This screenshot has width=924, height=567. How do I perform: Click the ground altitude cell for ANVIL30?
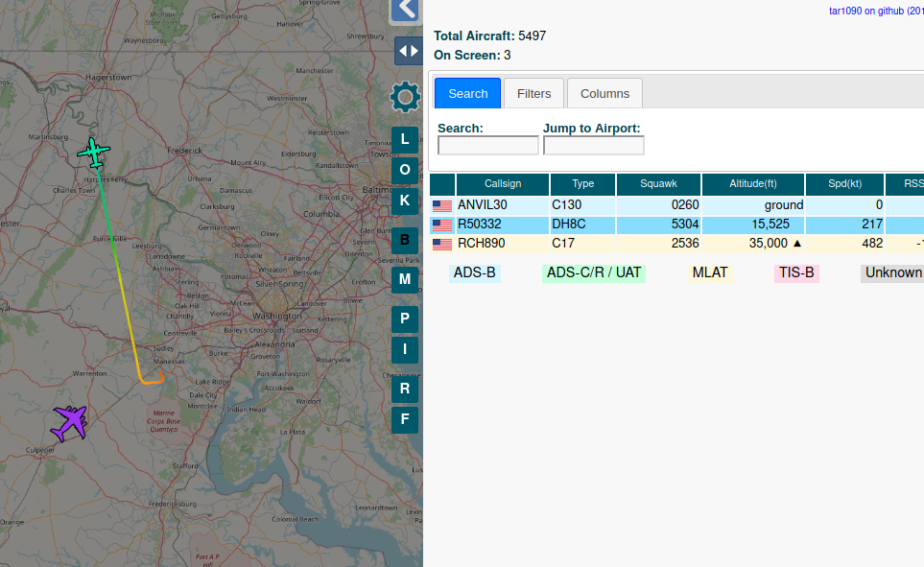753,205
